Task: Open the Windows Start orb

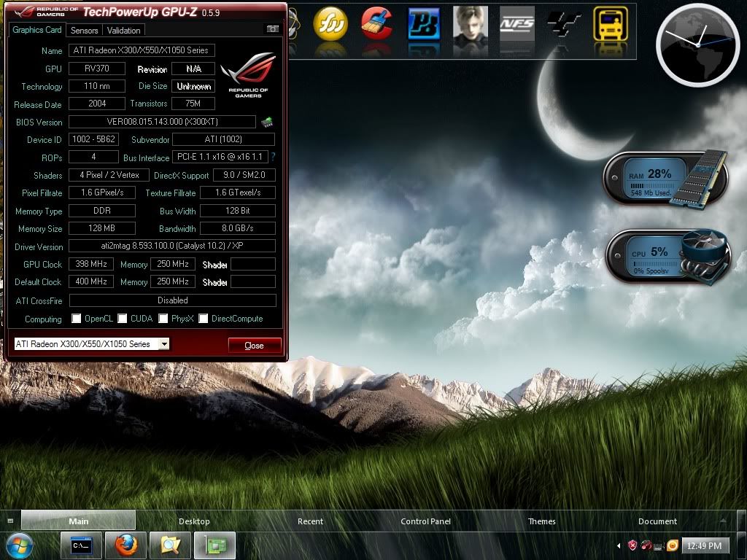Action: 20,545
